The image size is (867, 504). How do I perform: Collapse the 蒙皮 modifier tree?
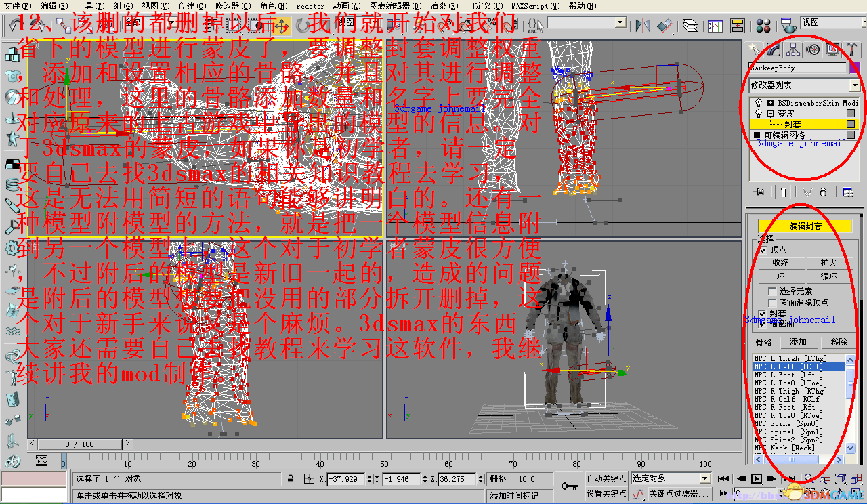pyautogui.click(x=770, y=114)
